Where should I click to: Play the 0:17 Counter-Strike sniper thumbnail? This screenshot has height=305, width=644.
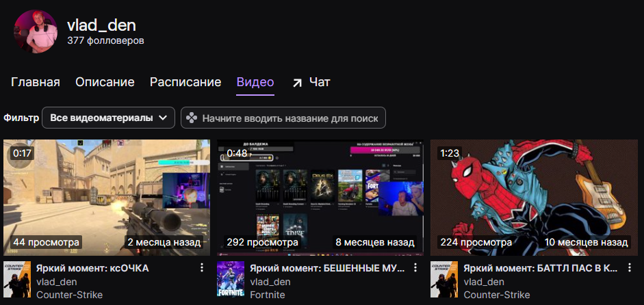pos(107,198)
